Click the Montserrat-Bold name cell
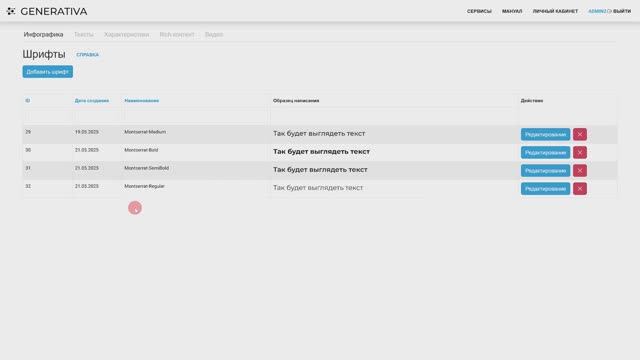This screenshot has height=360, width=640. click(141, 150)
